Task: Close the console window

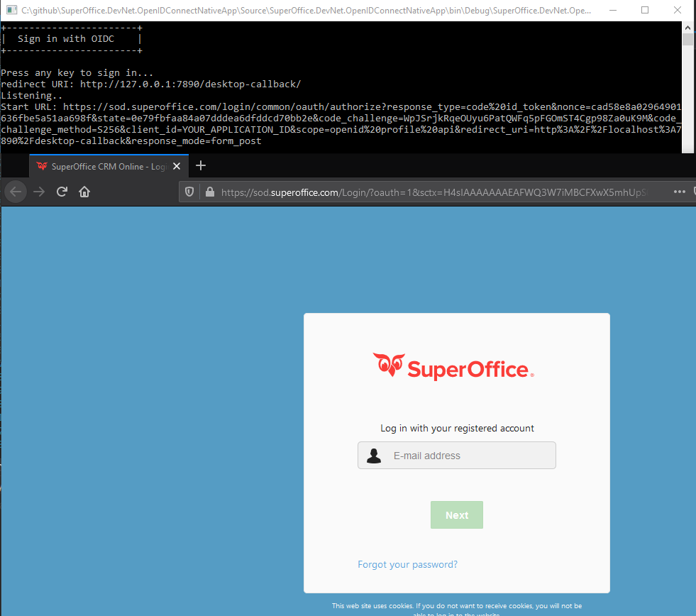Action: [x=678, y=10]
